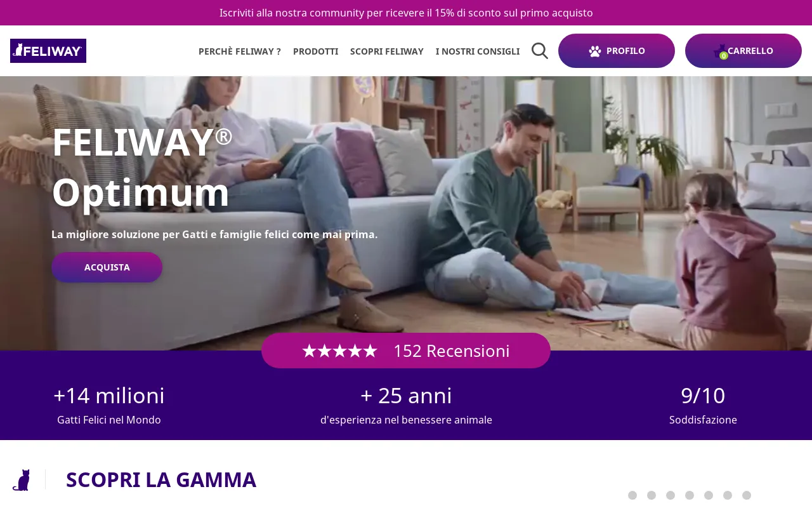Screen dimensions: 812x508
Task: Click the Acquista button
Action: tap(107, 267)
